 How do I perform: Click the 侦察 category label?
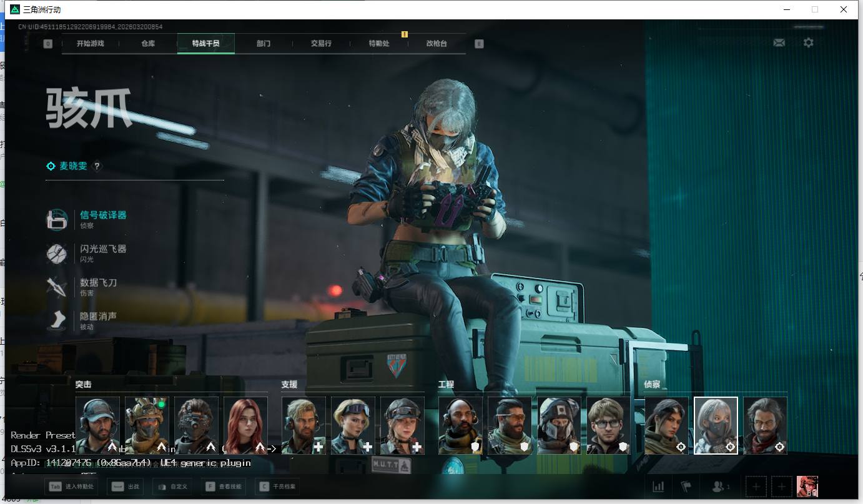[x=653, y=385]
